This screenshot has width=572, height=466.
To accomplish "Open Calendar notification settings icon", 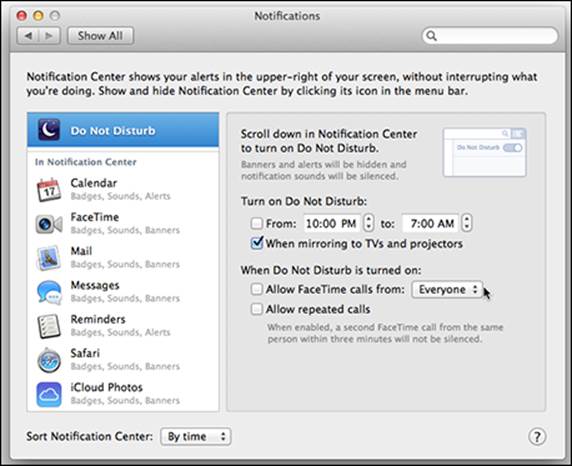I will (49, 190).
